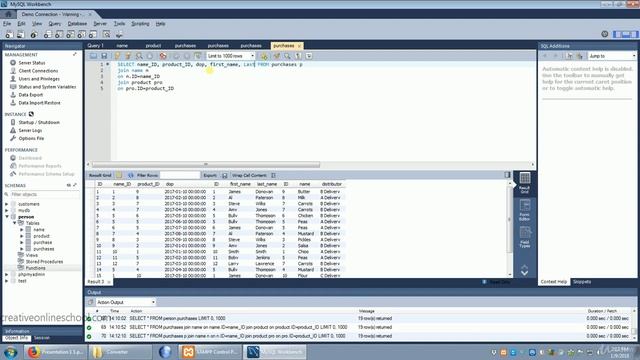Open the Startup / Shutdown page
This screenshot has width=640, height=360.
39,122
